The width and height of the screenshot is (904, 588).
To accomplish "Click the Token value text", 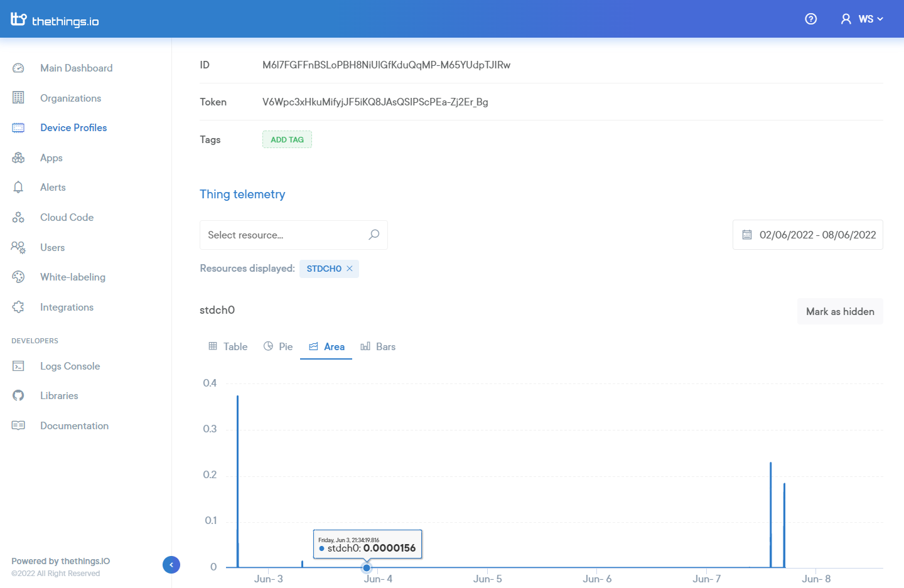I will (x=375, y=102).
